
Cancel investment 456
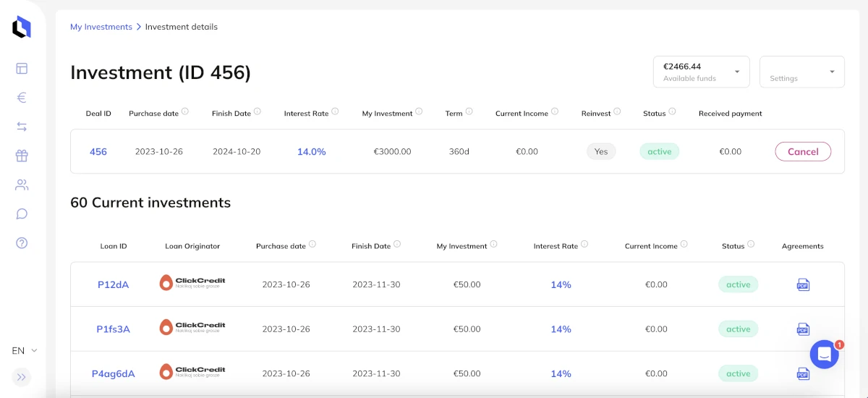[x=803, y=151]
